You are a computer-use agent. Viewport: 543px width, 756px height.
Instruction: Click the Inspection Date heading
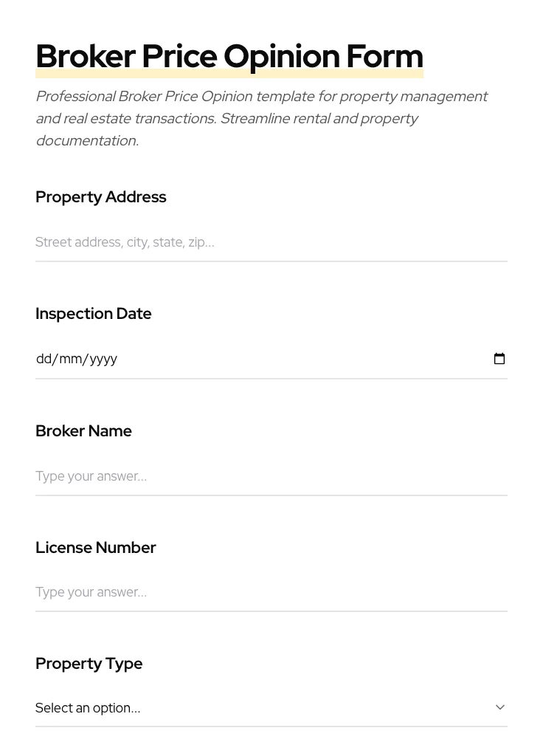[x=93, y=313]
